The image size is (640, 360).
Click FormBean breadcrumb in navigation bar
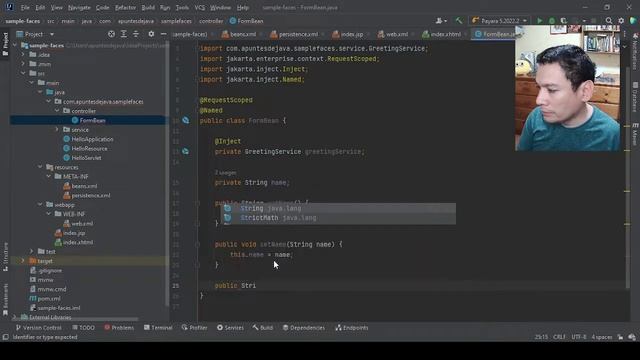[x=246, y=21]
